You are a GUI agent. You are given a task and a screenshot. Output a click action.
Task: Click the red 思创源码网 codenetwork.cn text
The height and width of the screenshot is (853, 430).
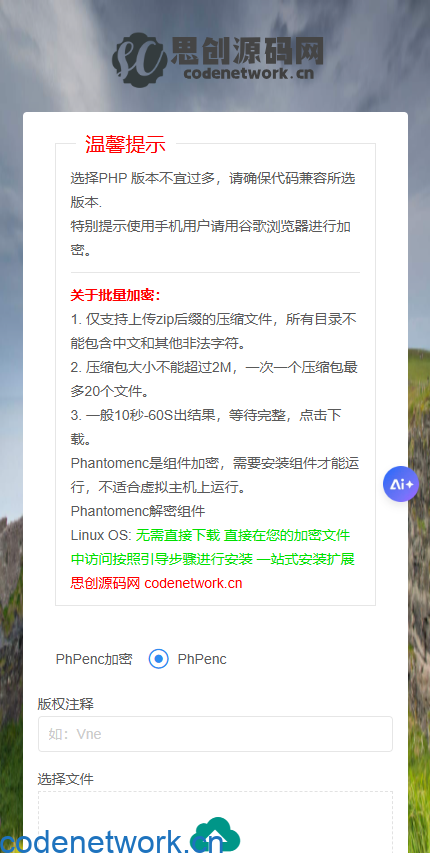click(x=156, y=583)
